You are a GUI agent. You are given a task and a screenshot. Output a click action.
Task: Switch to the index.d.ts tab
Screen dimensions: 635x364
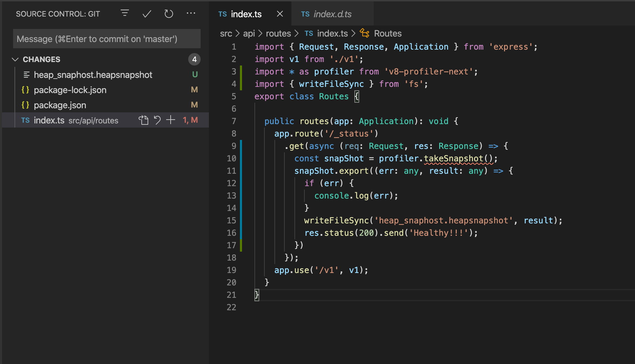click(x=332, y=14)
